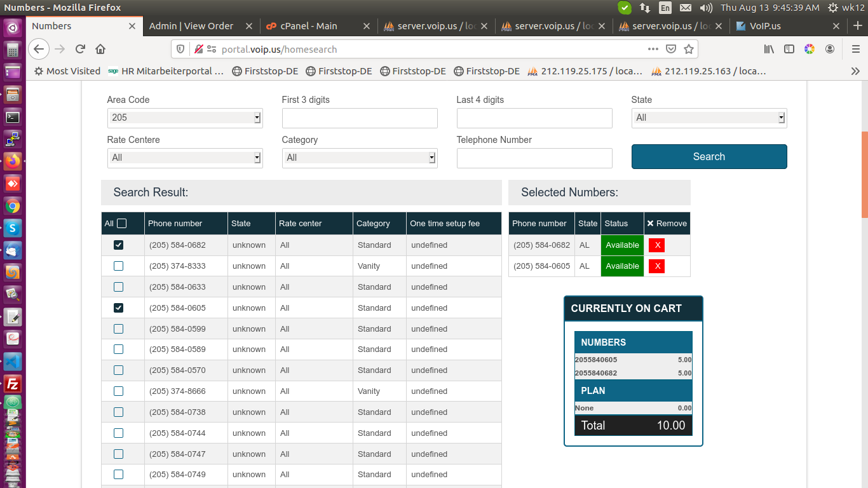Screen dimensions: 868x488
Task: Check the (205) 374-8333 checkbox
Action: click(x=118, y=266)
